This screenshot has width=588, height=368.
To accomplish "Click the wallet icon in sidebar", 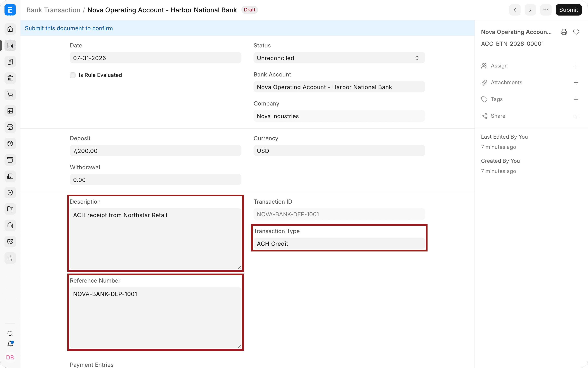I will tap(10, 45).
